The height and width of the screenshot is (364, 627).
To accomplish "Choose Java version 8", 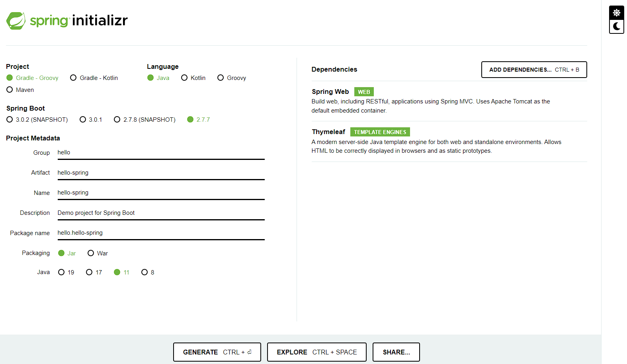I will [x=148, y=273].
